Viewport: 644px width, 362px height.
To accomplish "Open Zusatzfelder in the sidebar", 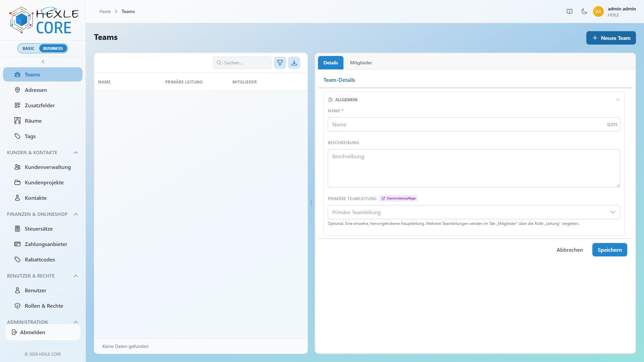I will click(43, 105).
